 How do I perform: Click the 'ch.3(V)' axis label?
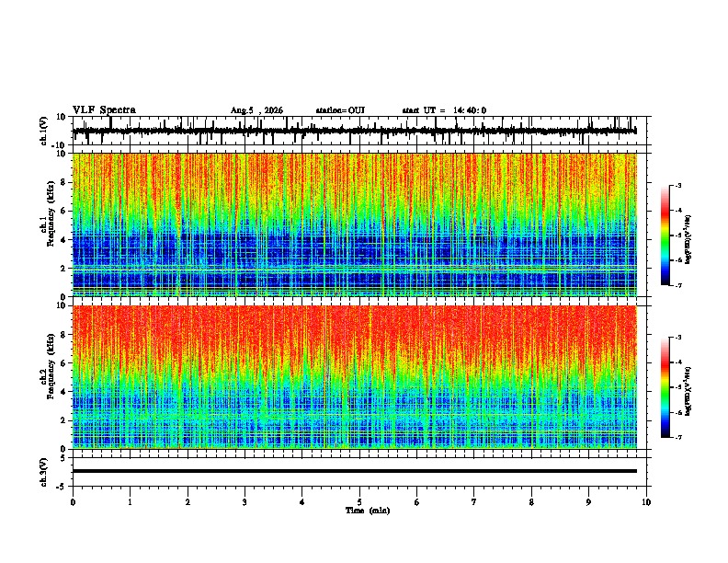(44, 472)
